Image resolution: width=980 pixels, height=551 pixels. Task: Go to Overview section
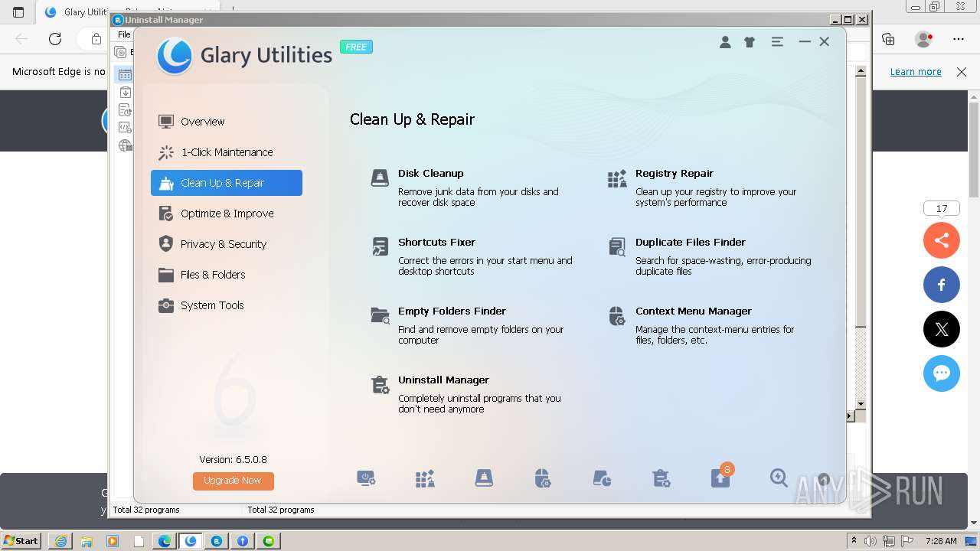(227, 122)
